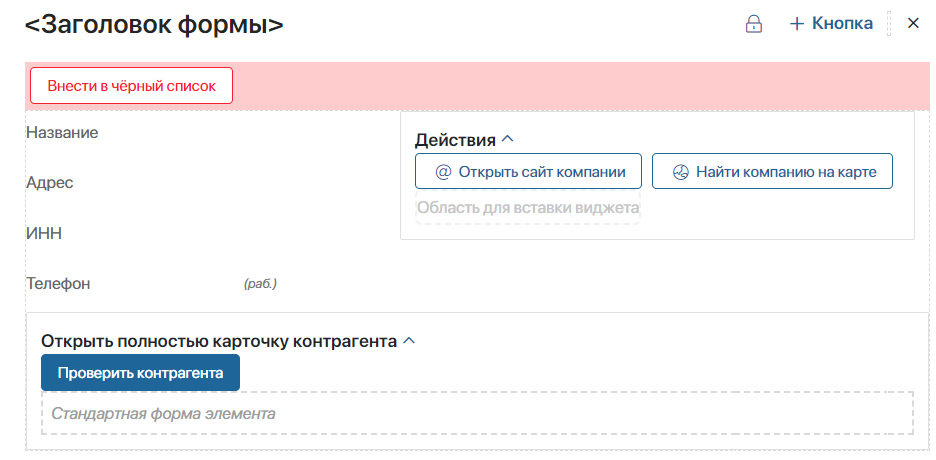The image size is (936, 460).
Task: Click the @ icon on site button
Action: coord(443,172)
